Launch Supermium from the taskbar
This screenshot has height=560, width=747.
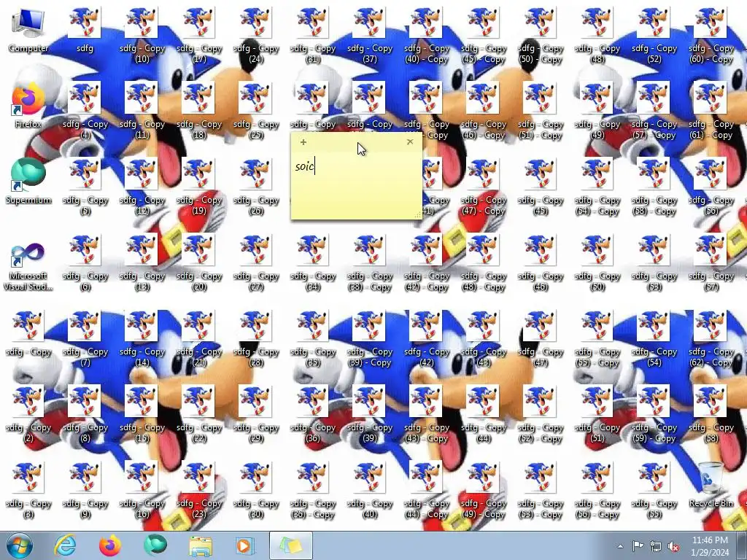[x=155, y=545]
